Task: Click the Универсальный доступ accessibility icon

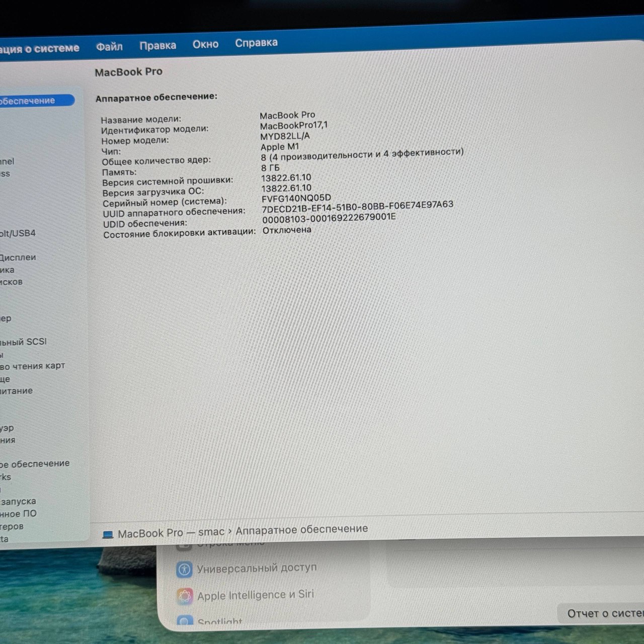Action: [185, 568]
